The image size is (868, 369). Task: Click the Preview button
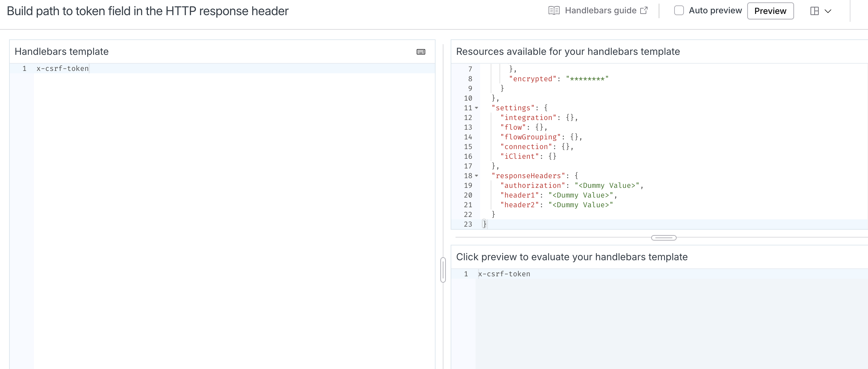pyautogui.click(x=770, y=11)
